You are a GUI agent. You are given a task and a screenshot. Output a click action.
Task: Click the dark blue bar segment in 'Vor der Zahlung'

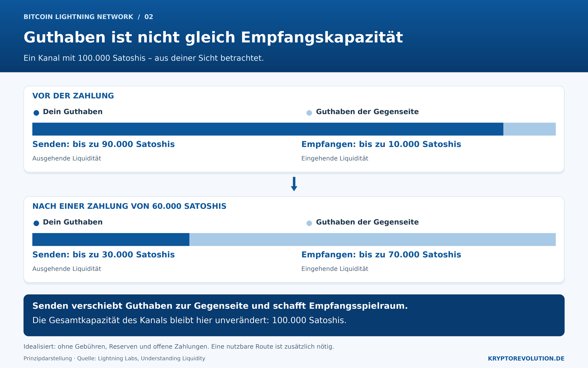pos(268,129)
